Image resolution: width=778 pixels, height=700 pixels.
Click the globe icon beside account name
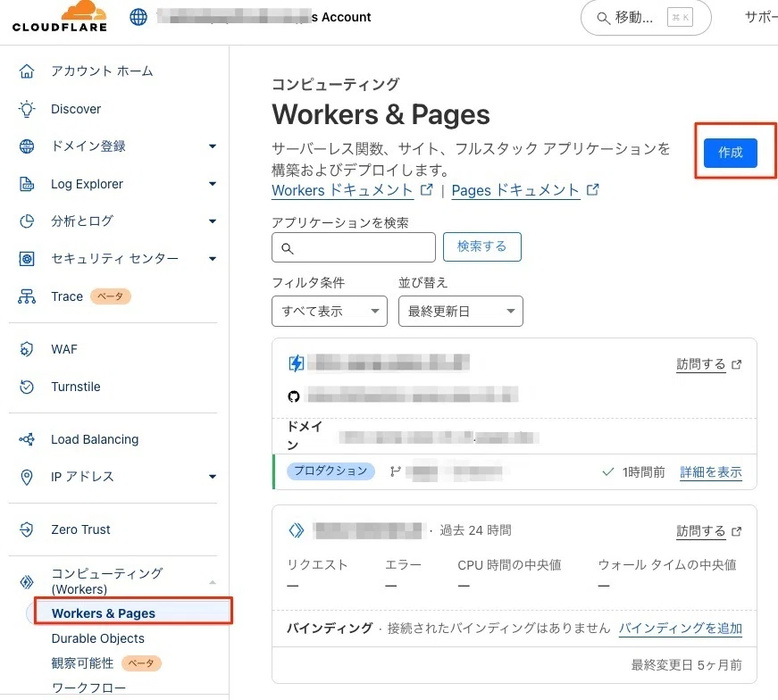pyautogui.click(x=138, y=17)
